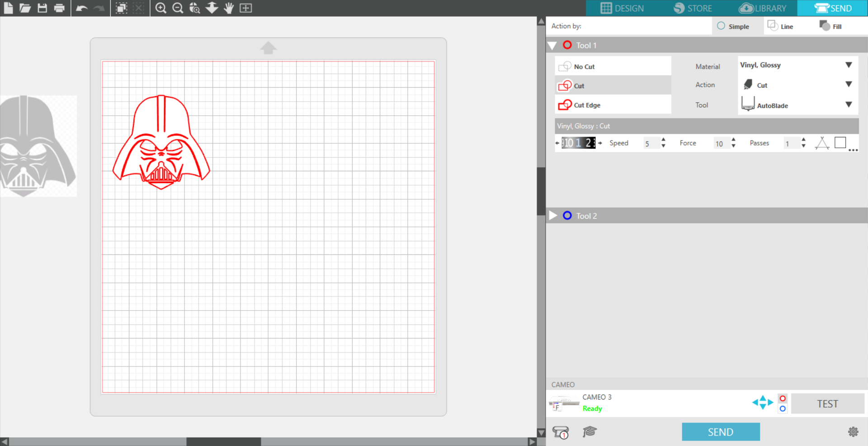Open the tutorial graduation cap icon

[x=590, y=432]
